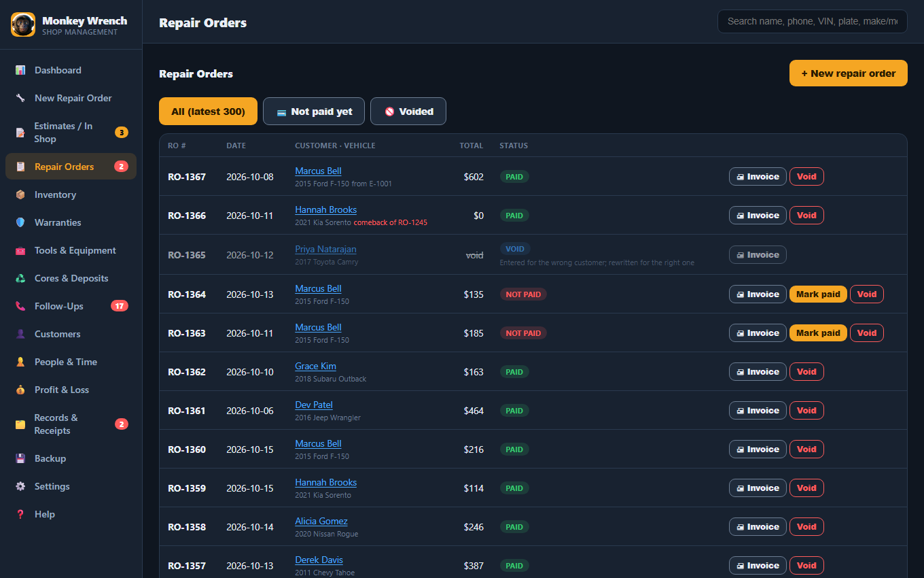924x578 pixels.
Task: Void repair order RO-1362
Action: (806, 372)
